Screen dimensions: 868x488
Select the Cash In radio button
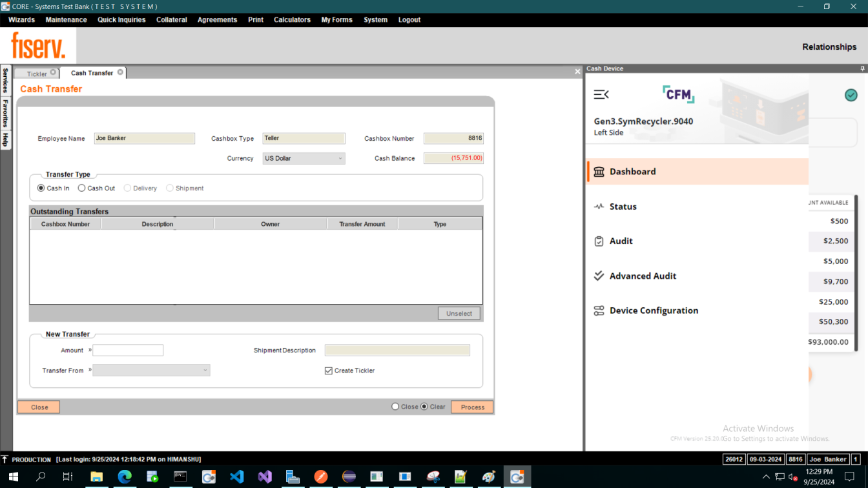click(x=41, y=188)
